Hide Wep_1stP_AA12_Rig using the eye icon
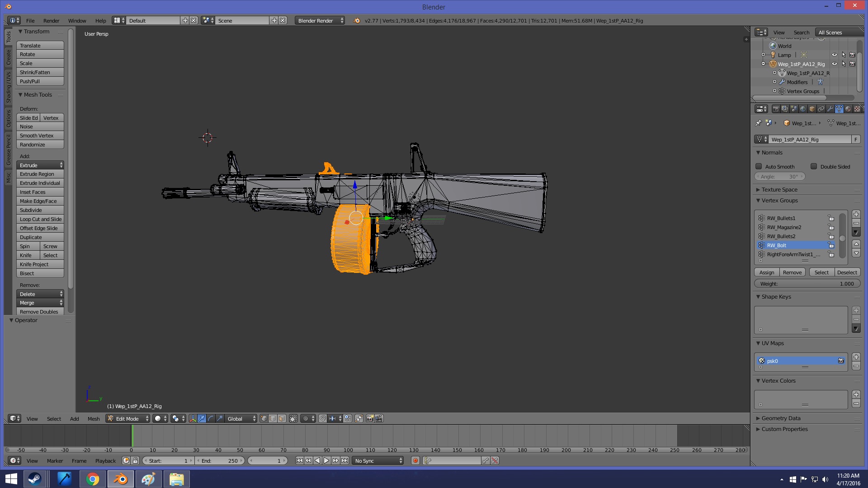This screenshot has height=488, width=868. coord(835,64)
